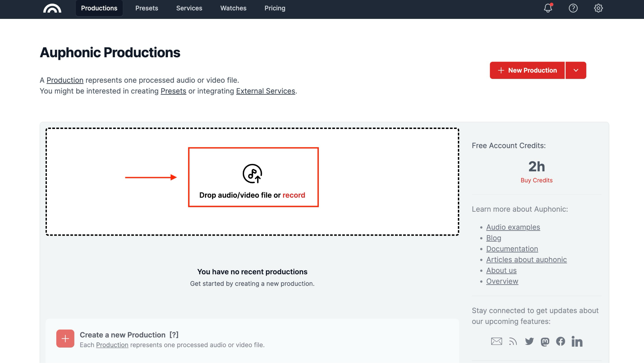Viewport: 644px width, 363px height.
Task: Click the [?] help beside Create a new Production
Action: [x=174, y=335]
